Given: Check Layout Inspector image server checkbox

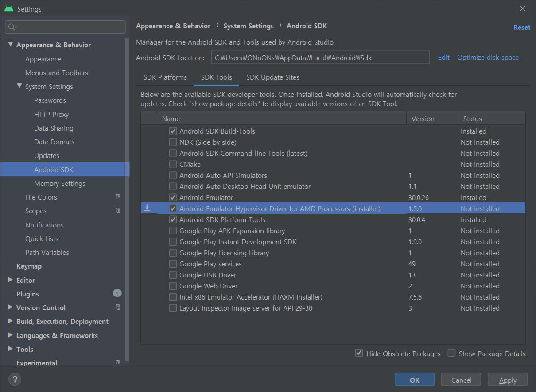Looking at the screenshot, I should coord(173,308).
